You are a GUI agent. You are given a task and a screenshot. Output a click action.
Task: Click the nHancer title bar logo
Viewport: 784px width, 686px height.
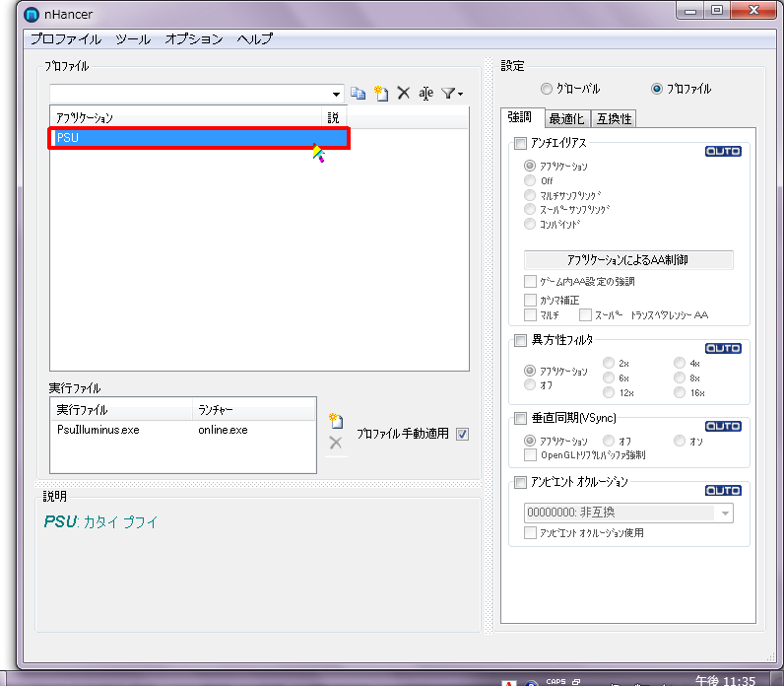[31, 15]
